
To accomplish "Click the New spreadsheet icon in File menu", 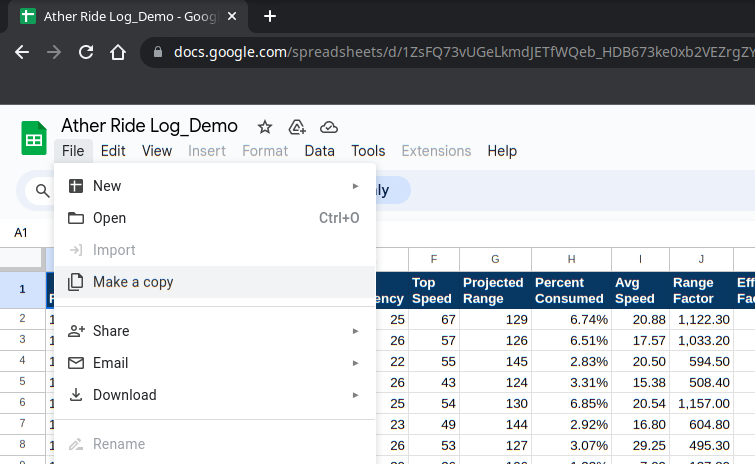I will click(x=76, y=186).
